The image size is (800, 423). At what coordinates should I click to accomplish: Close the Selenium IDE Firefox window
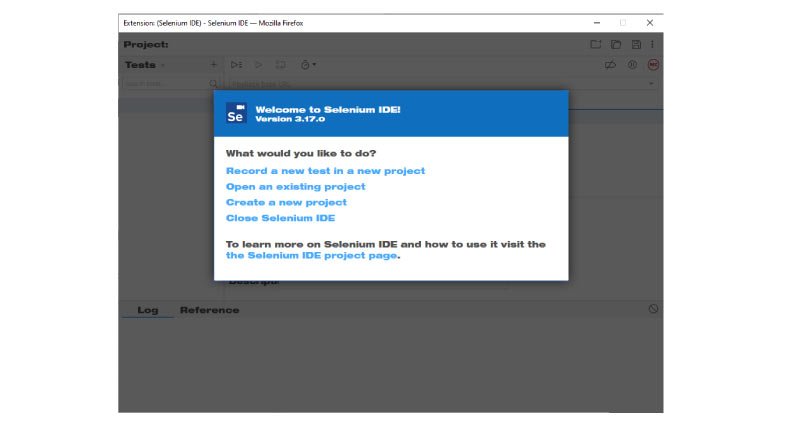[649, 23]
